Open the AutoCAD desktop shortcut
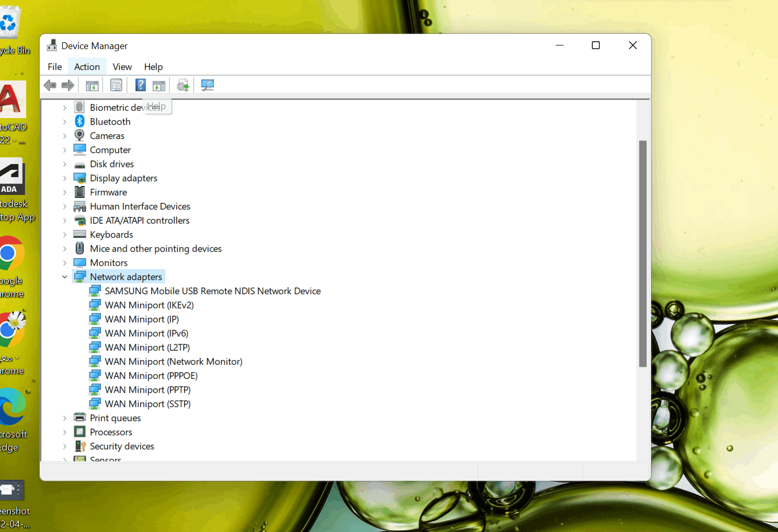The image size is (778, 532). (x=13, y=113)
